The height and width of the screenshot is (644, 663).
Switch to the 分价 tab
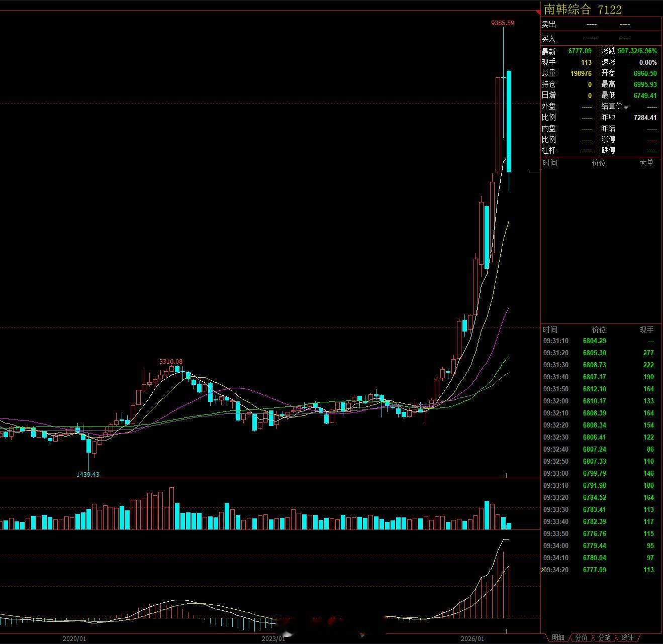coord(581,637)
